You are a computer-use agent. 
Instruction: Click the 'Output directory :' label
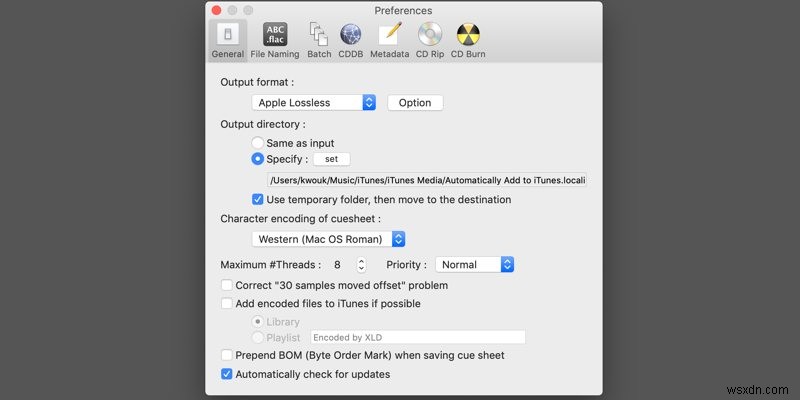pyautogui.click(x=263, y=124)
